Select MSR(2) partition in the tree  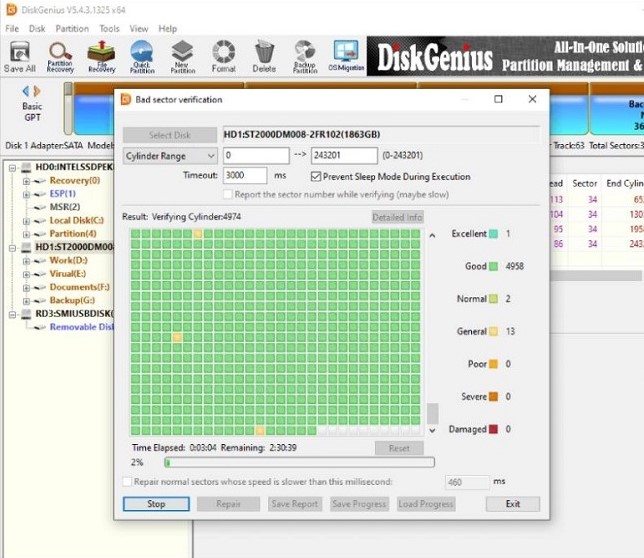coord(64,207)
